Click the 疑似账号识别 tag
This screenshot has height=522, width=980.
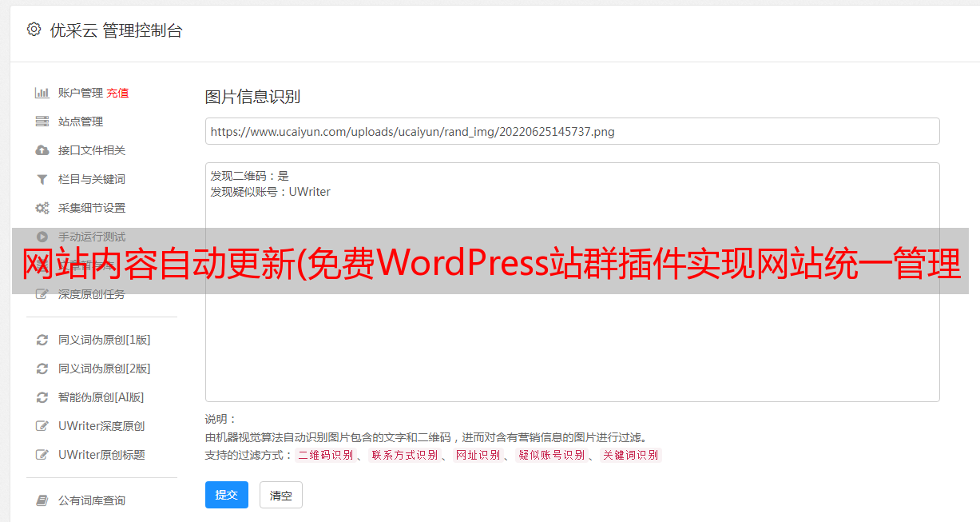(551, 455)
